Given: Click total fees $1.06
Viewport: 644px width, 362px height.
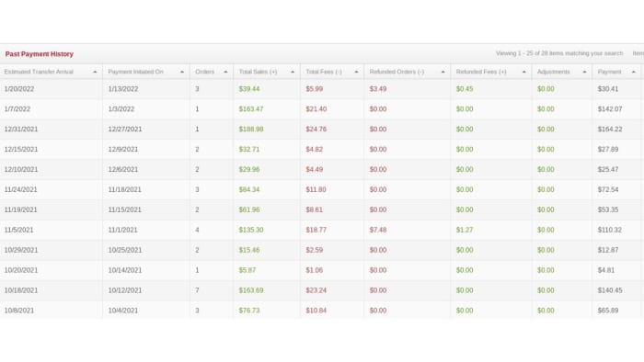Looking at the screenshot, I should point(315,270).
